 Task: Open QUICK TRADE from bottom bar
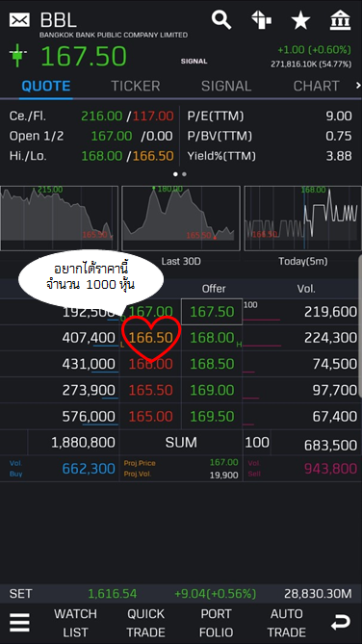(x=145, y=623)
